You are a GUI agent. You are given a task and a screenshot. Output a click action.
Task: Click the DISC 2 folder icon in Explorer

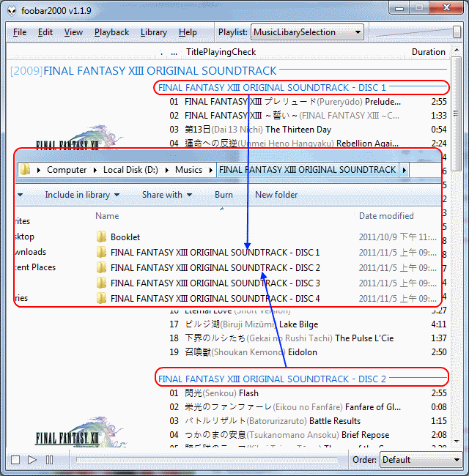[101, 268]
